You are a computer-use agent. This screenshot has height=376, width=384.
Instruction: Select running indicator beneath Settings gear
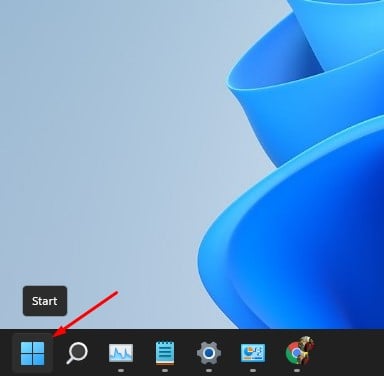[209, 370]
